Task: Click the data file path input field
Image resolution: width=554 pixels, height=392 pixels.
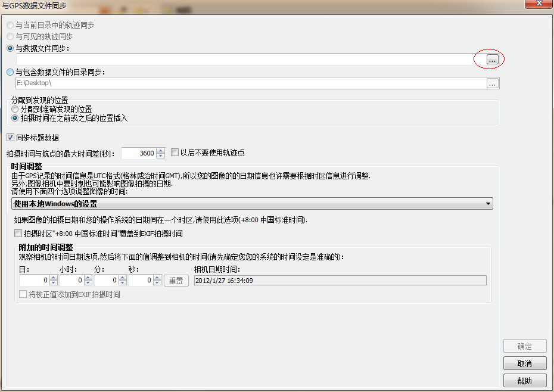Action: [x=250, y=60]
